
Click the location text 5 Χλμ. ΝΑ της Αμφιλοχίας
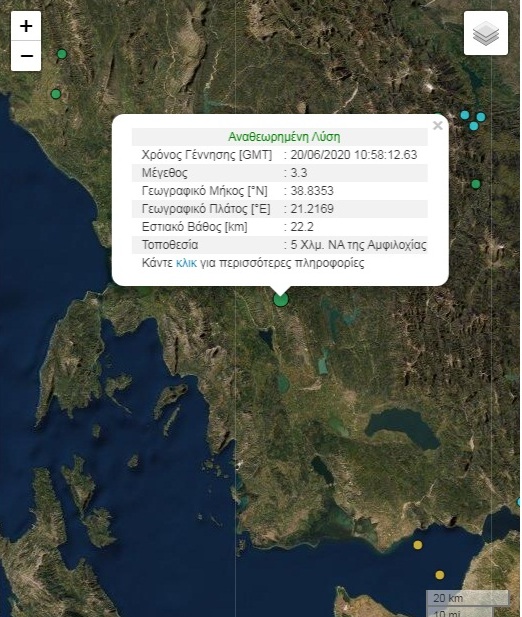point(358,245)
